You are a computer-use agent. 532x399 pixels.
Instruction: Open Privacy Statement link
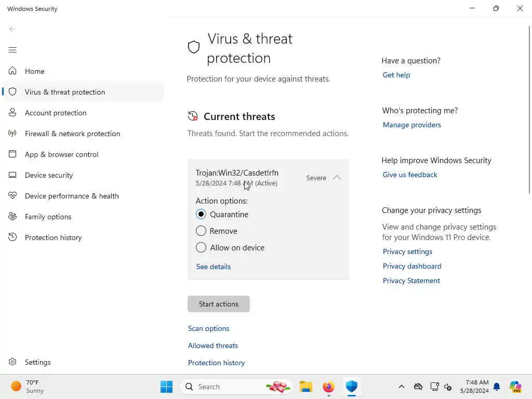pyautogui.click(x=411, y=281)
